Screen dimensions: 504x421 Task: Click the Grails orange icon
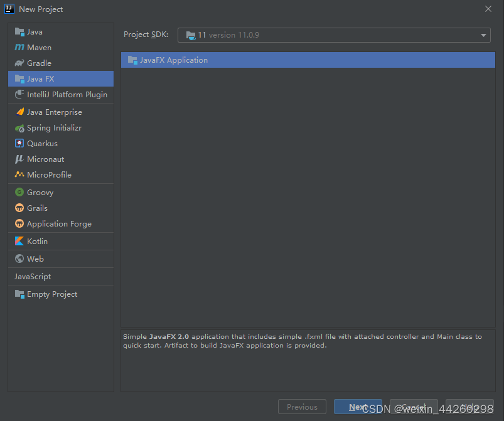[x=19, y=208]
